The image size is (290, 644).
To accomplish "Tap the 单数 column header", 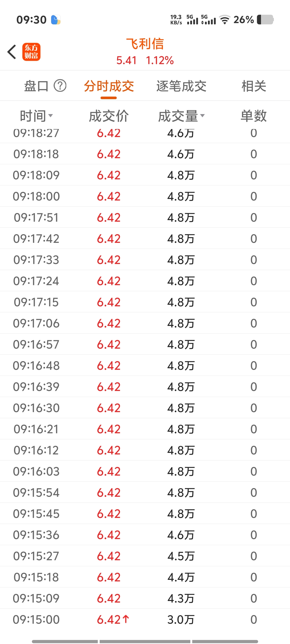I will coord(253,116).
